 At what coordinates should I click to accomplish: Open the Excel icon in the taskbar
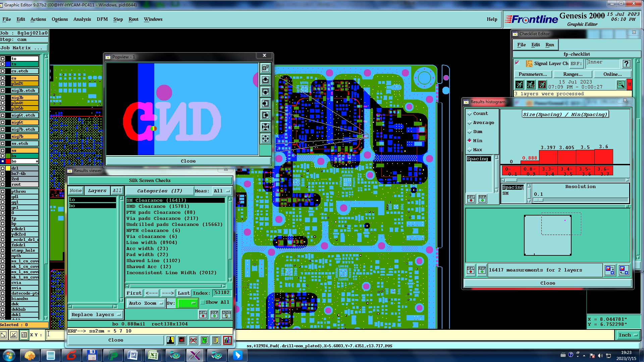153,355
